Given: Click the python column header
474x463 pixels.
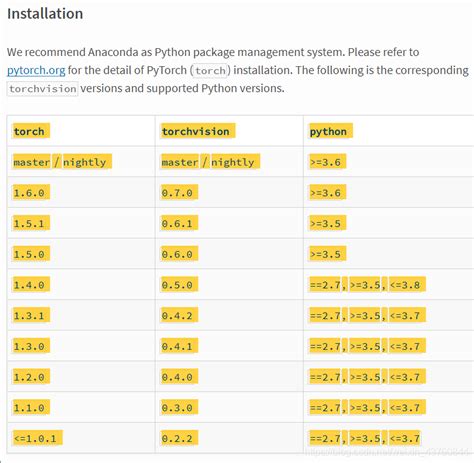Looking at the screenshot, I should [330, 131].
